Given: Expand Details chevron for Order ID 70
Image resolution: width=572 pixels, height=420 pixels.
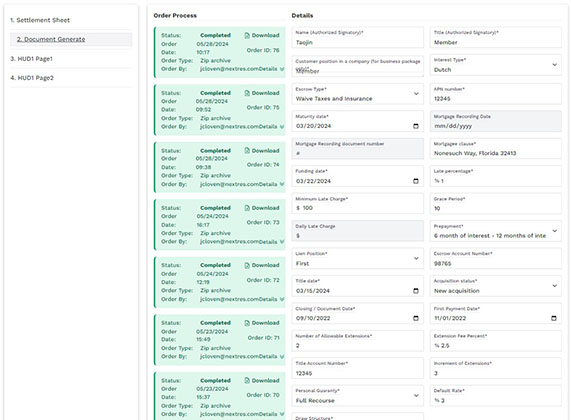Looking at the screenshot, I should 282,414.
